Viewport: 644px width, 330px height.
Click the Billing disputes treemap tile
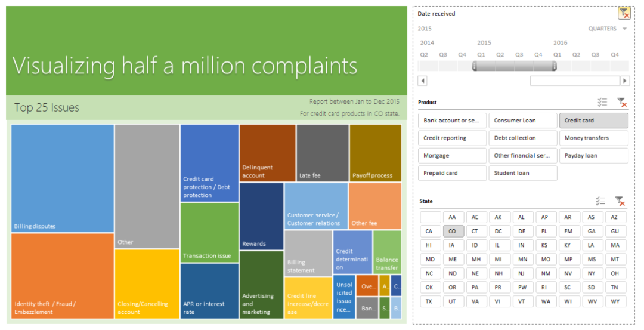[x=62, y=178]
